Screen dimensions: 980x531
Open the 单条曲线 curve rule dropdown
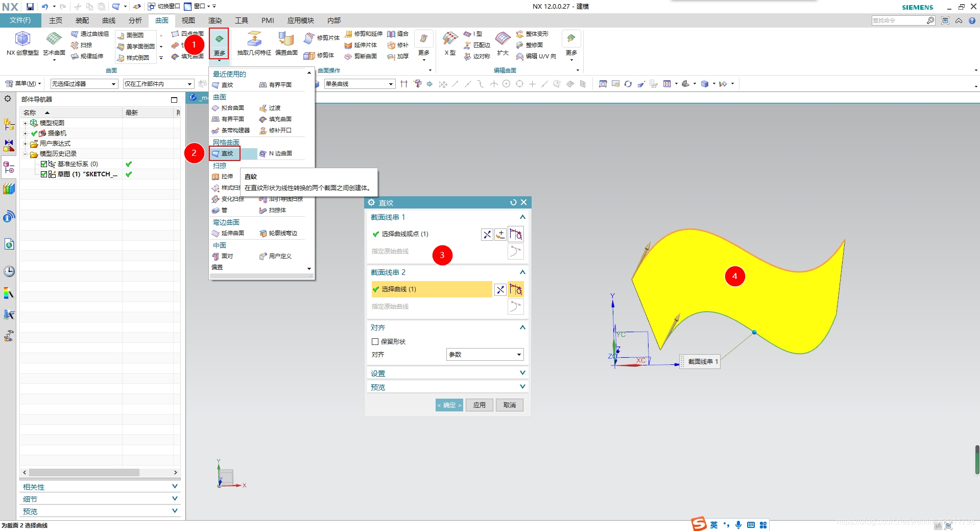tap(360, 84)
